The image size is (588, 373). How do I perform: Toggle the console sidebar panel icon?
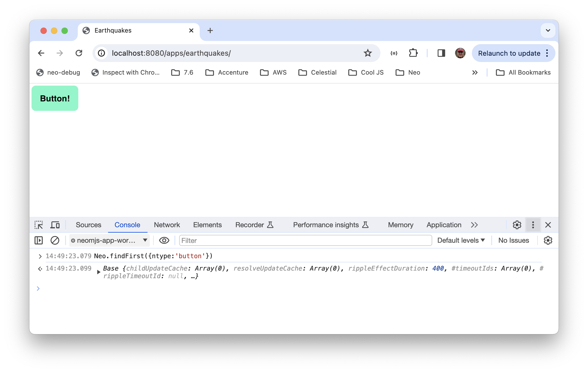tap(39, 240)
